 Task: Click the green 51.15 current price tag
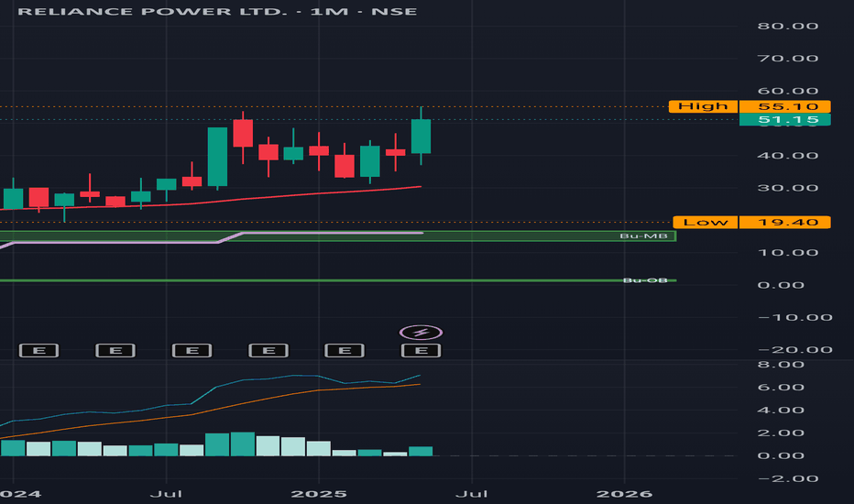tap(785, 120)
